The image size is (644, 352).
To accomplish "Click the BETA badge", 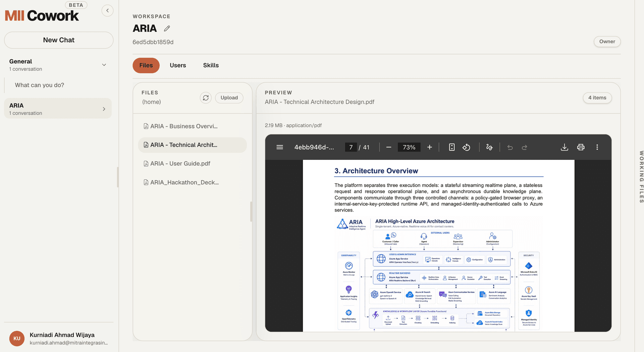I will (76, 5).
